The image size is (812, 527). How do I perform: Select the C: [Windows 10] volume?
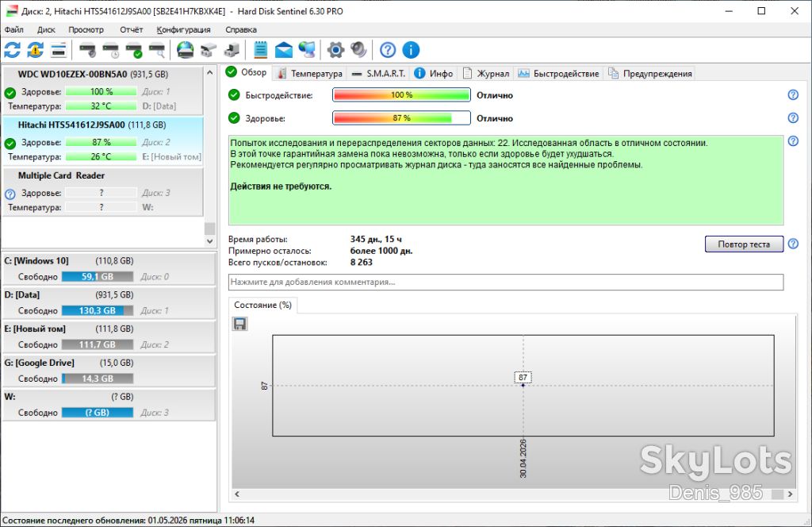click(x=109, y=269)
